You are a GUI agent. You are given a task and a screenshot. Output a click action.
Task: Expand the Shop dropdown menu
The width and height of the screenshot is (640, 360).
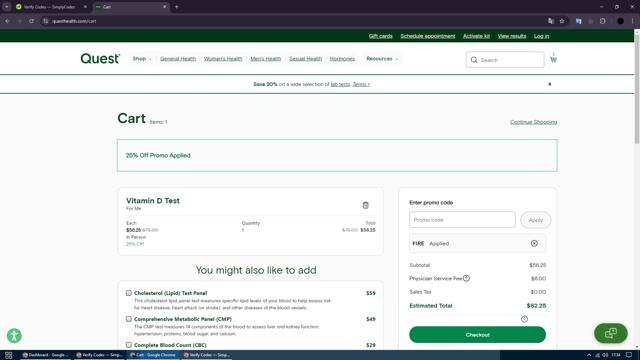(142, 59)
